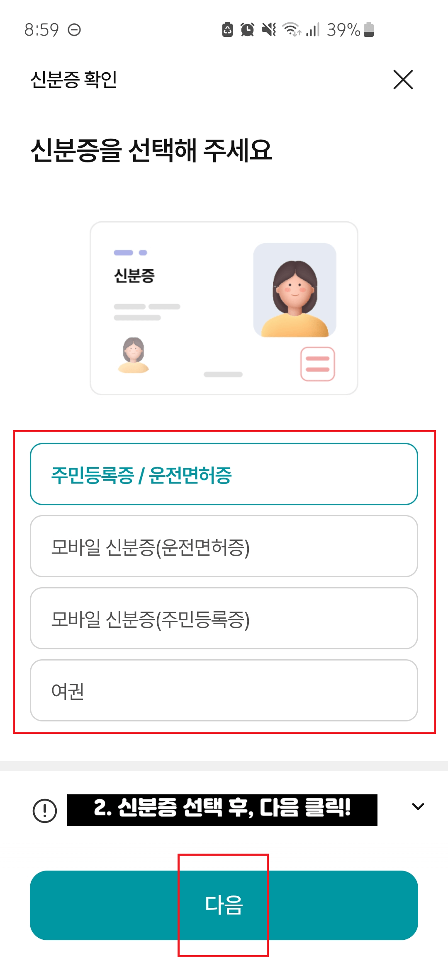
Task: Select 모바일 신분증(운전면허증) option
Action: coord(224,547)
